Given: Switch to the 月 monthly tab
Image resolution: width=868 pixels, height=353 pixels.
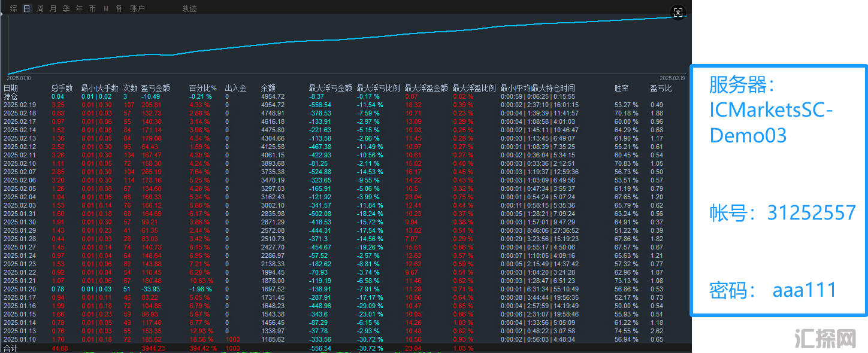Looking at the screenshot, I should 53,8.
